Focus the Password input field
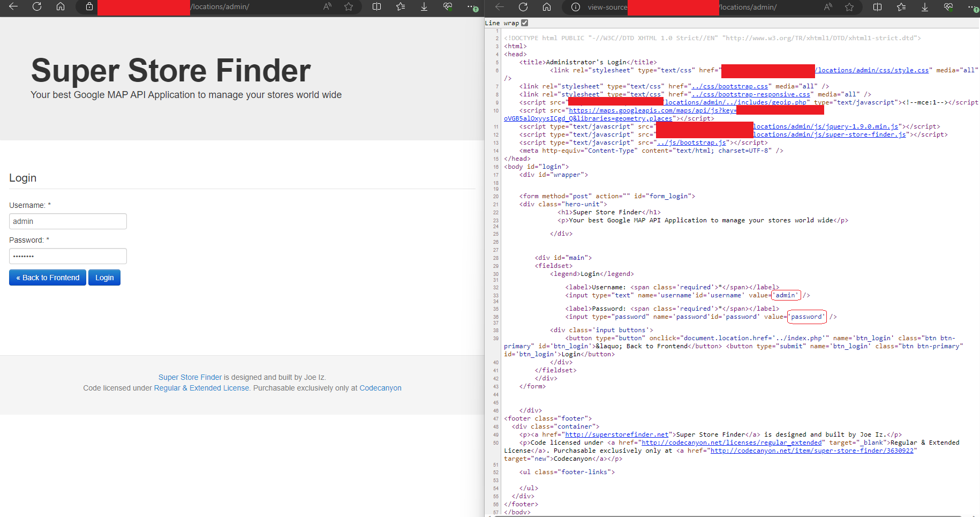 (68, 256)
